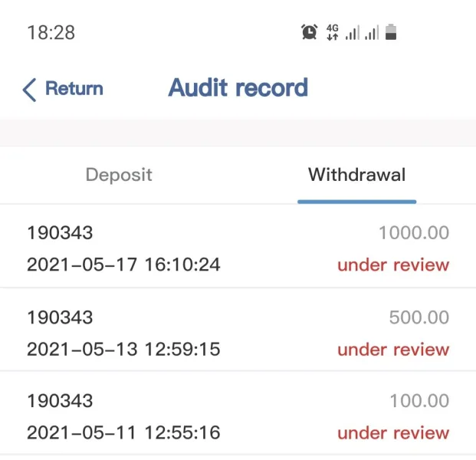Open the 500.00 withdrawal amount

point(419,317)
